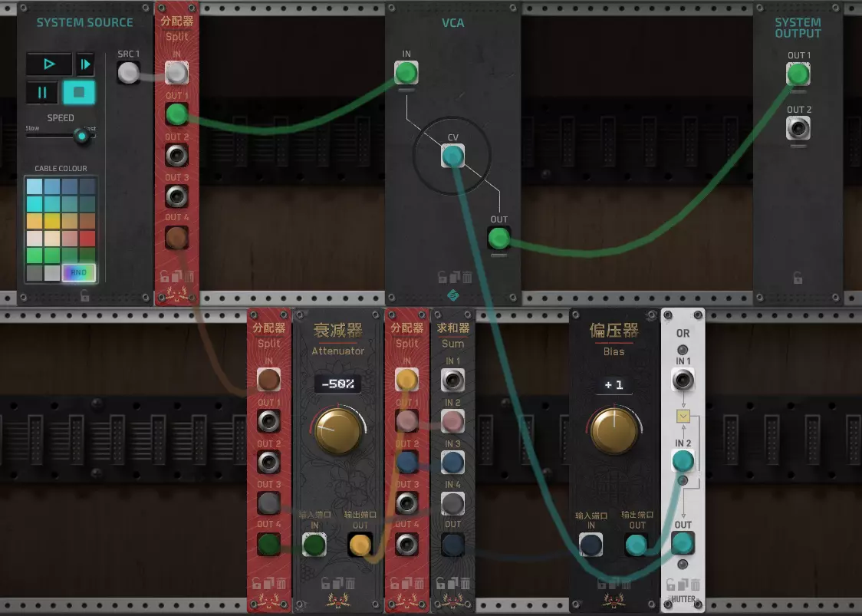Click the OR module IN 1 jack

click(x=683, y=380)
